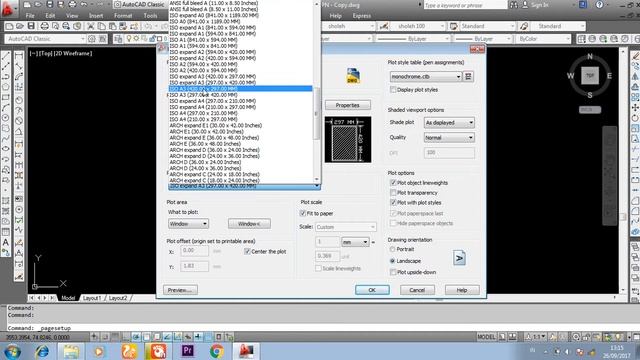640x360 pixels.
Task: Open the Format menu
Action: pos(123,16)
